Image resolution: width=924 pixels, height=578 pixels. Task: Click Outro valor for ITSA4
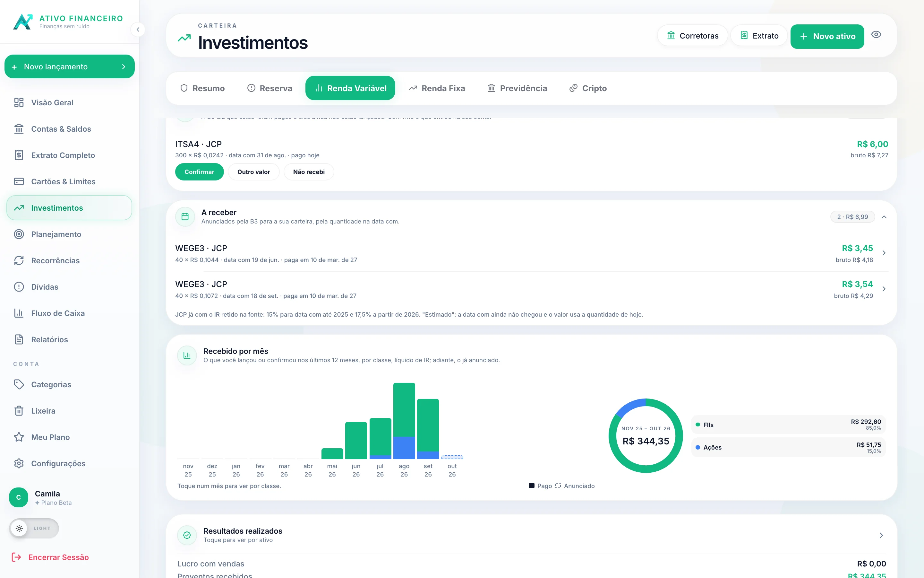coord(253,172)
